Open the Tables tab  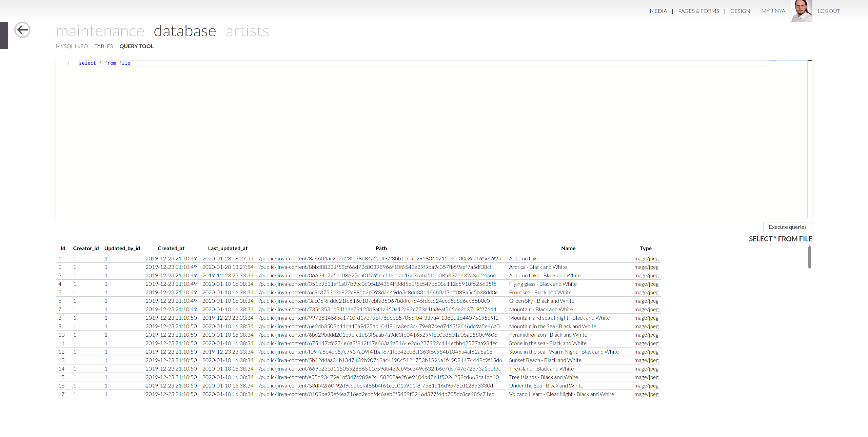(x=103, y=46)
